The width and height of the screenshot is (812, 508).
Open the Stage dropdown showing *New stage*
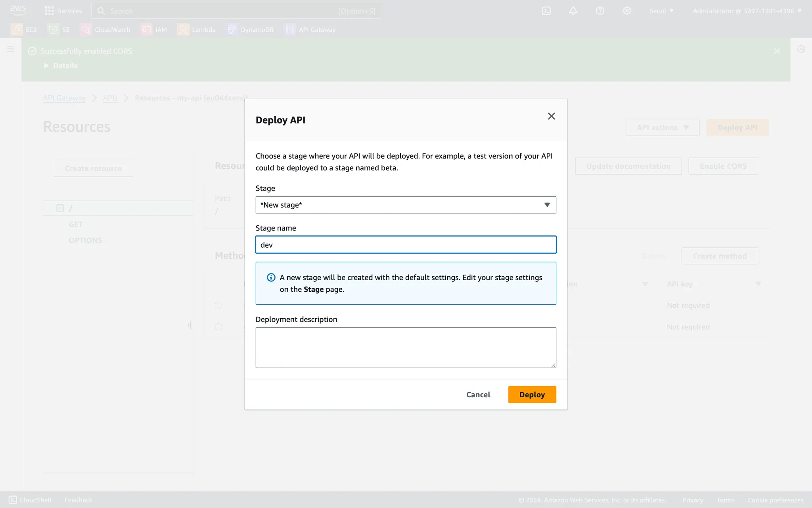coord(405,205)
